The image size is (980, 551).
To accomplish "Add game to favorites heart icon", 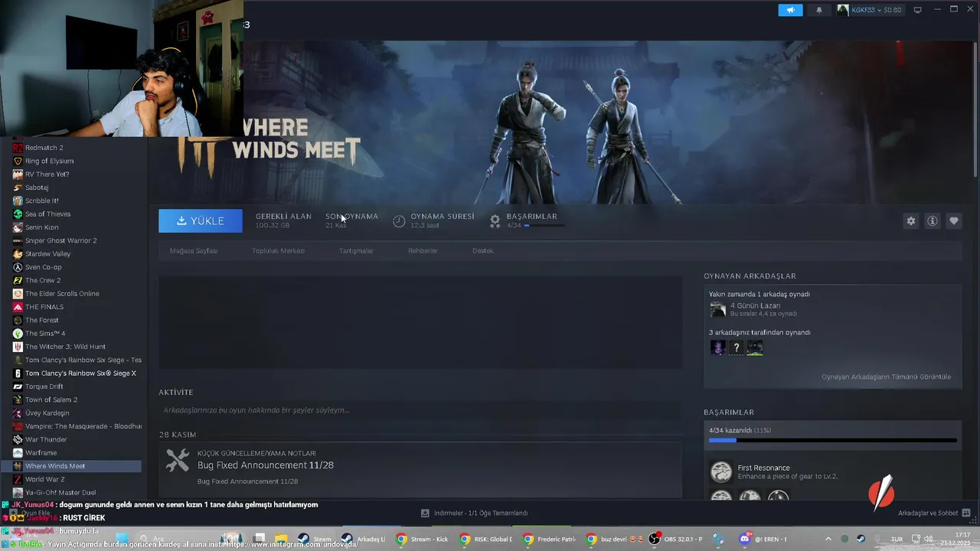I will (954, 221).
